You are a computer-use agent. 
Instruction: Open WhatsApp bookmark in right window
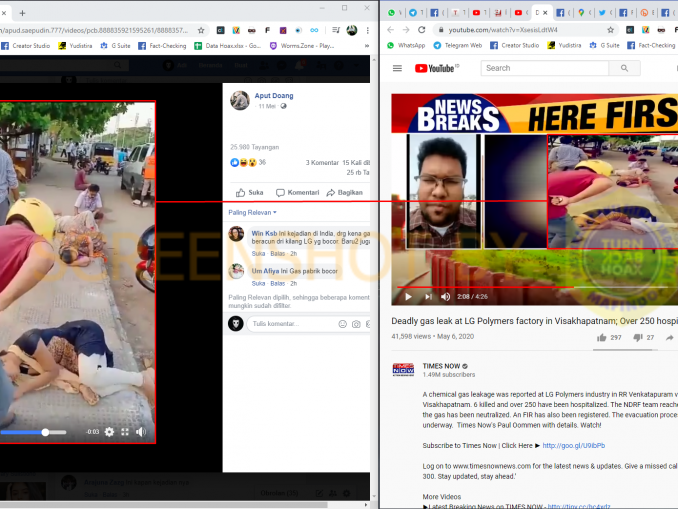click(x=406, y=45)
